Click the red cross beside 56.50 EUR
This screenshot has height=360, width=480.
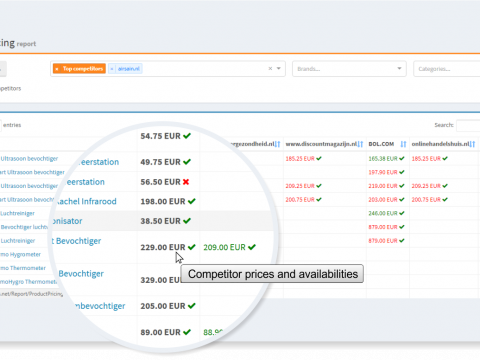186,182
